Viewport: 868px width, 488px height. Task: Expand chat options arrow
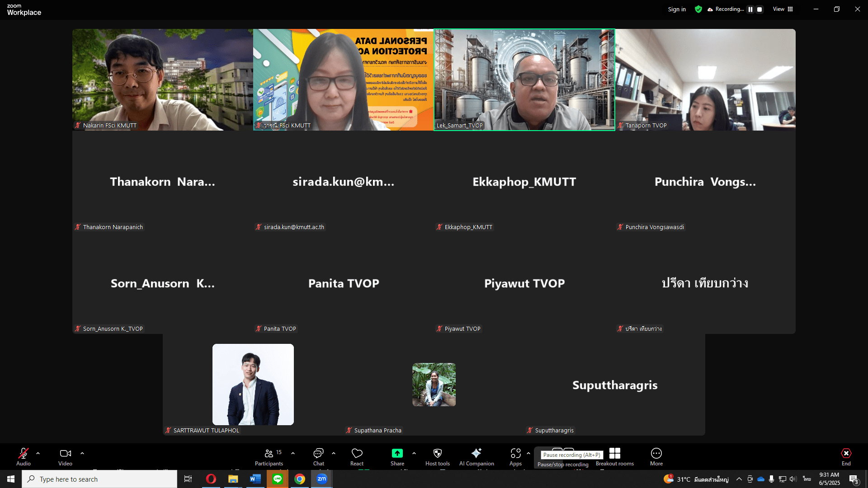(x=334, y=453)
